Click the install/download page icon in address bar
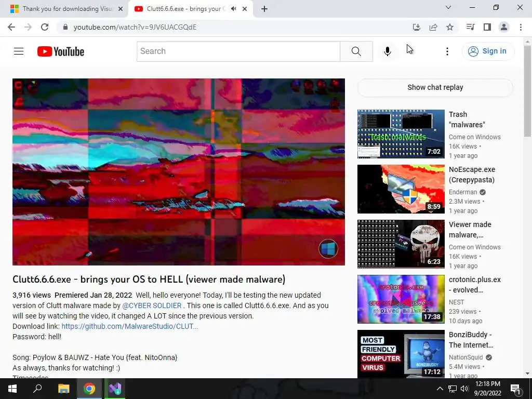 pos(416,27)
